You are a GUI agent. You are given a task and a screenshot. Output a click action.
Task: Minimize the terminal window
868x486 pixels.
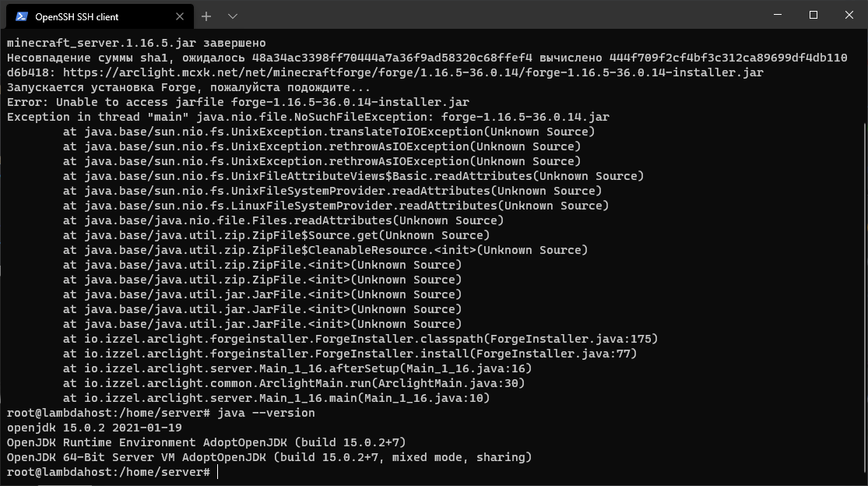[776, 15]
